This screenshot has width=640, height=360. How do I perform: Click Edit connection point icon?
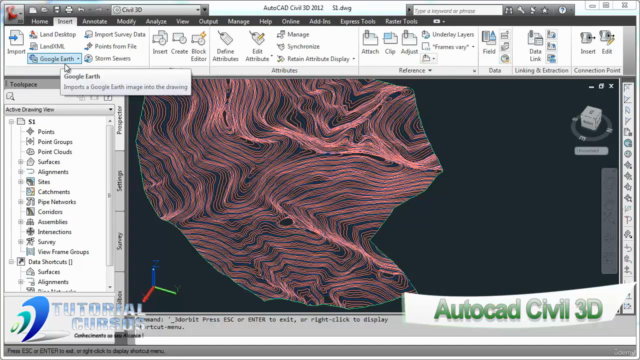tap(607, 42)
